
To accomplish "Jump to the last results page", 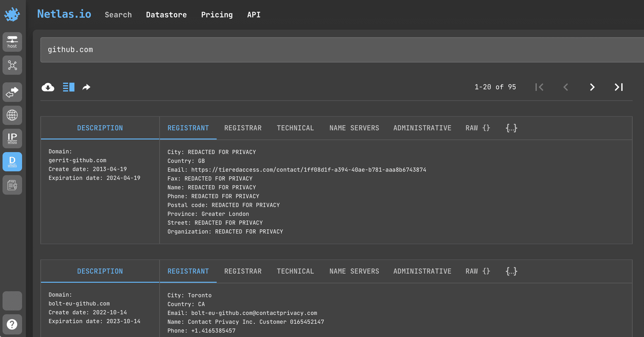I will pyautogui.click(x=619, y=87).
